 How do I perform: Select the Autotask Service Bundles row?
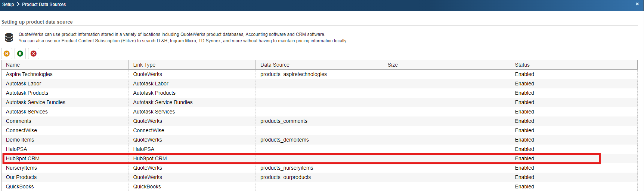[x=35, y=102]
